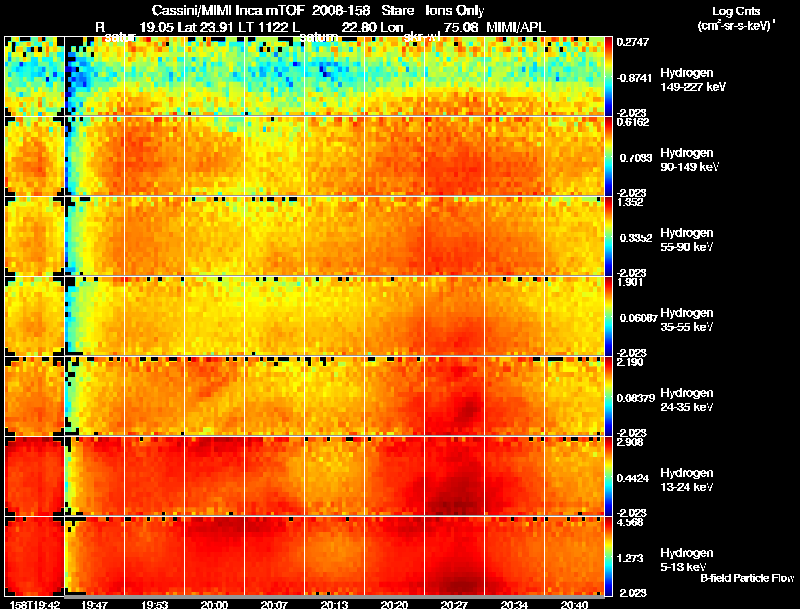Click the "MIMI/APL" credit text

[516, 28]
